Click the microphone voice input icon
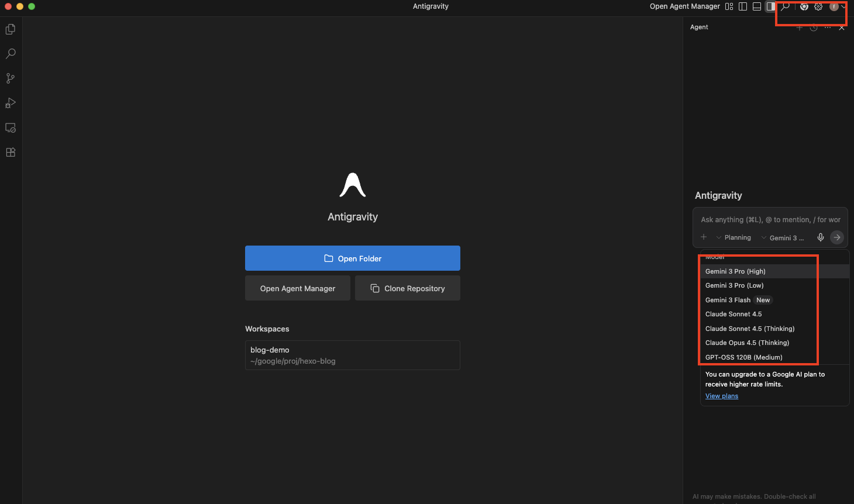This screenshot has height=504, width=854. click(821, 237)
